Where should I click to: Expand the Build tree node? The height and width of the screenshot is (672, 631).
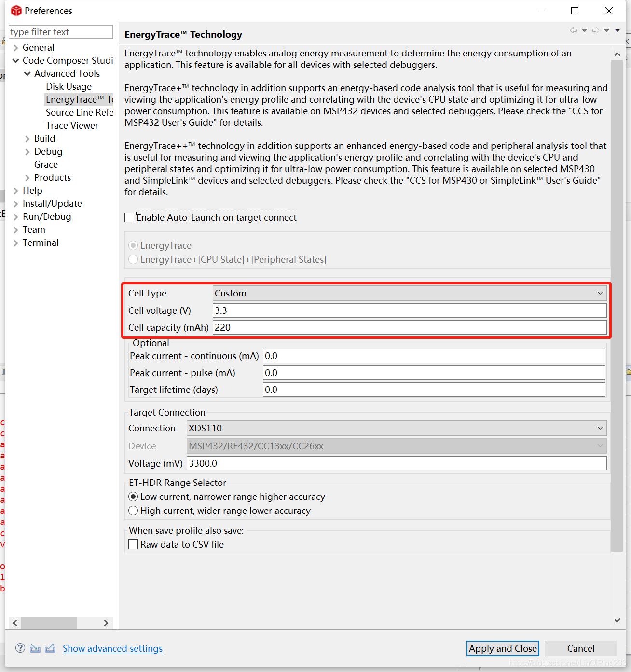click(27, 139)
